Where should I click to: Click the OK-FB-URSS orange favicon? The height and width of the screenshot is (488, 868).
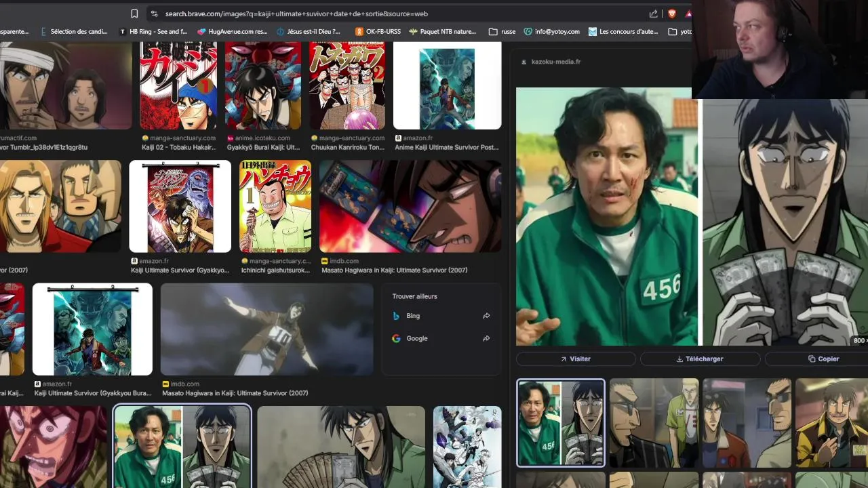coord(359,31)
